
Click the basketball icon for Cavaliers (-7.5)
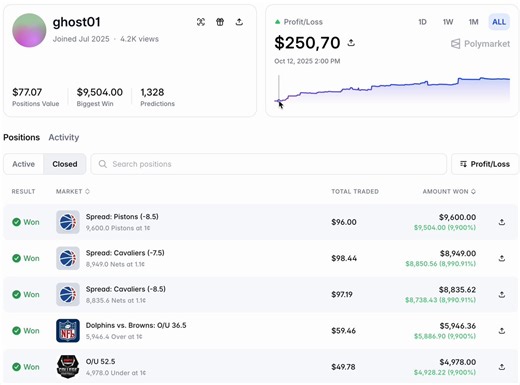68,258
